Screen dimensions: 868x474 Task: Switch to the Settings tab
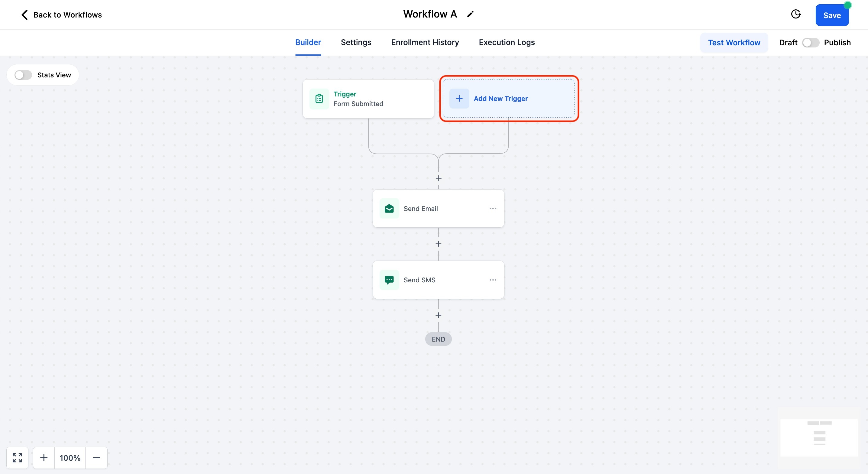point(356,43)
